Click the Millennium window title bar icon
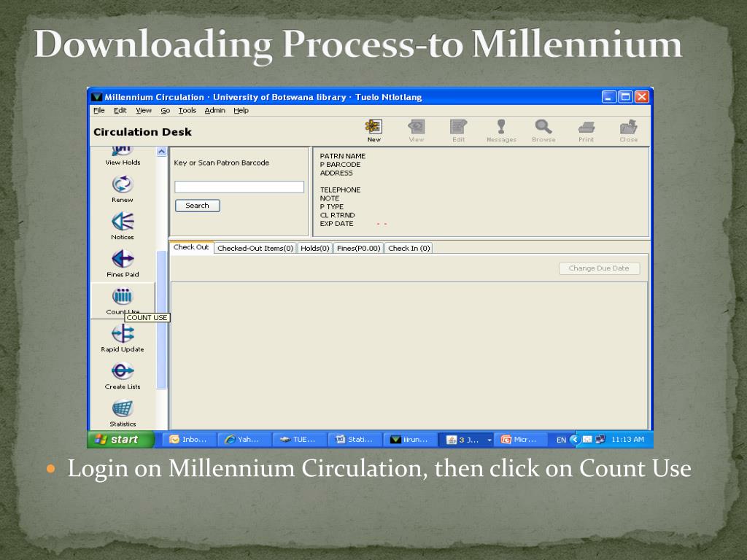 click(97, 97)
